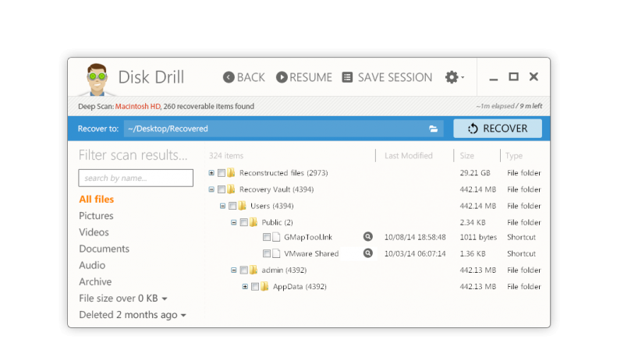The width and height of the screenshot is (624, 364).
Task: Select the GMapTool.lnk file name
Action: point(308,237)
